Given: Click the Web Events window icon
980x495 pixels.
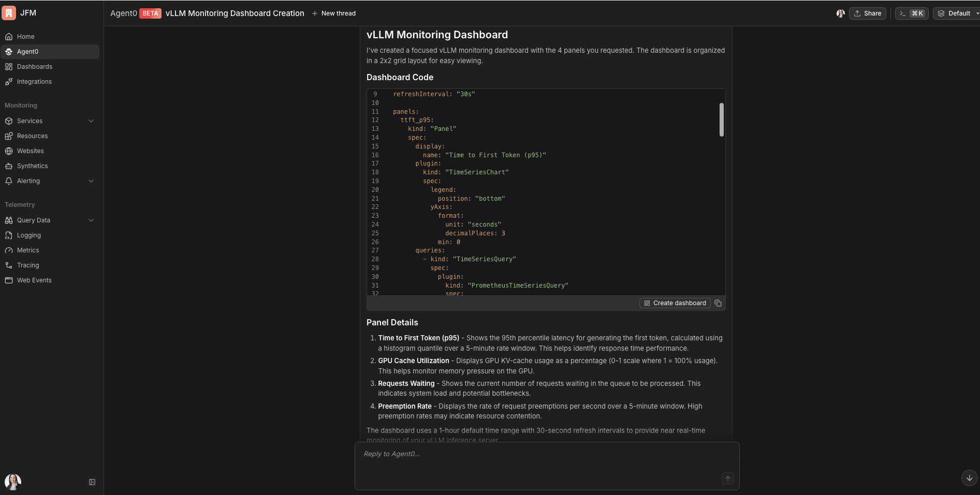Looking at the screenshot, I should click(x=9, y=280).
